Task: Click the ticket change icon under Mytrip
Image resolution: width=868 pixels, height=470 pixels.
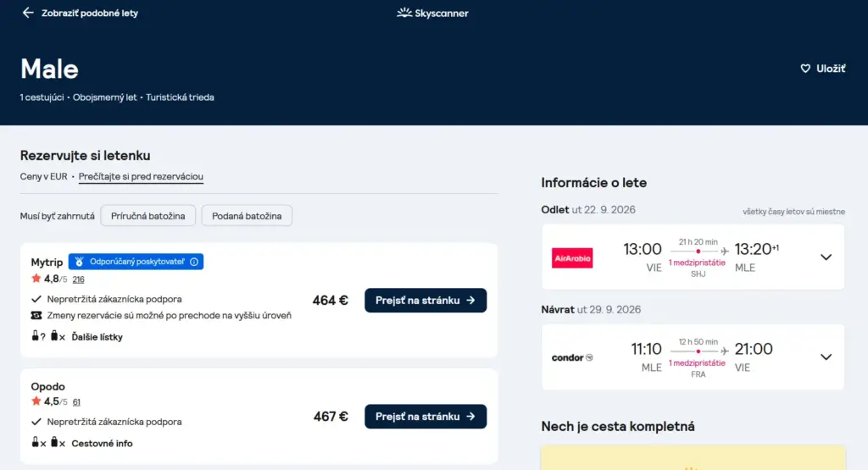Action: pyautogui.click(x=36, y=315)
